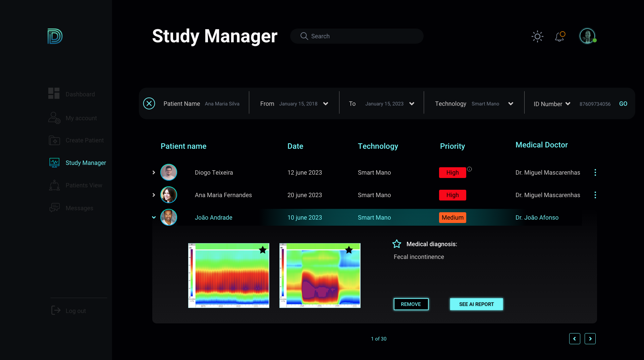Image resolution: width=644 pixels, height=360 pixels.
Task: Click the SEE AI REPORT button
Action: 476,304
